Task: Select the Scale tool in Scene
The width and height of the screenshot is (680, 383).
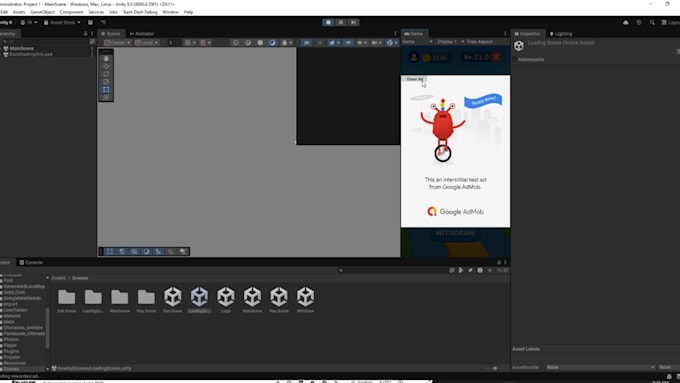Action: pyautogui.click(x=106, y=82)
